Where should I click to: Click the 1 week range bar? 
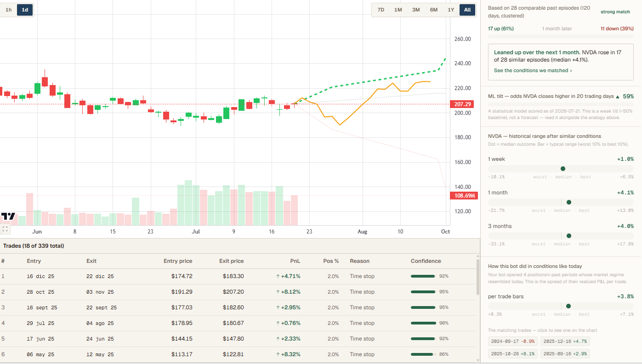pos(561,169)
